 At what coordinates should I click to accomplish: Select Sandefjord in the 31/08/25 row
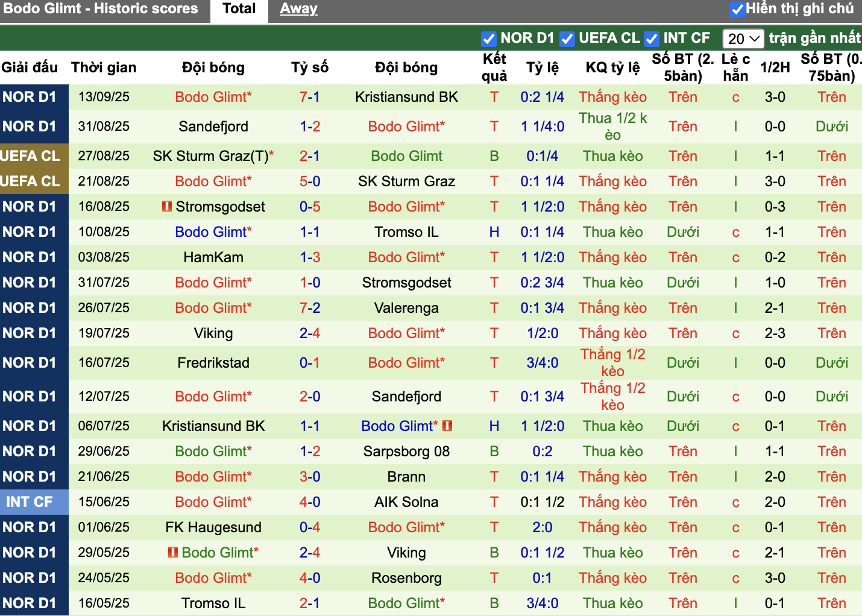coord(213,127)
